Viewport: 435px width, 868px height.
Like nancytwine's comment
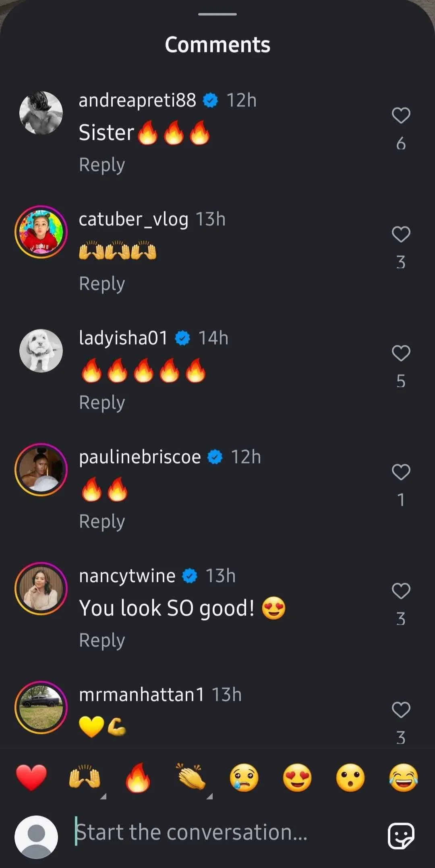pos(401,591)
